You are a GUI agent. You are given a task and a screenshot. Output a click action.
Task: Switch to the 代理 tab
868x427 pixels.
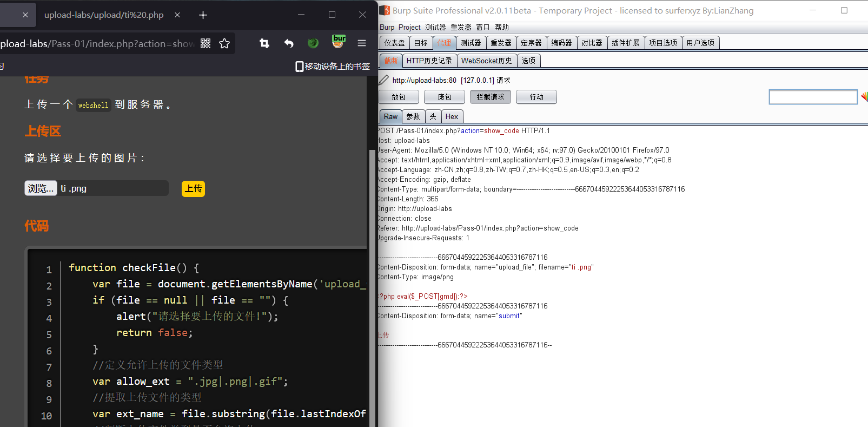(x=444, y=43)
